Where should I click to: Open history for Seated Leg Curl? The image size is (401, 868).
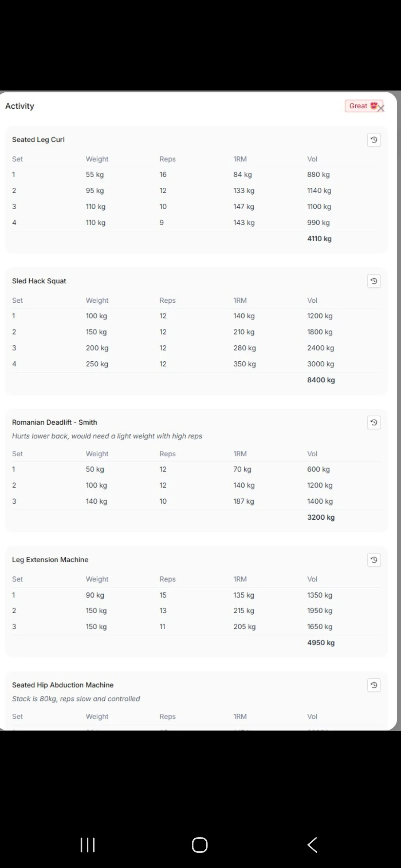click(374, 140)
